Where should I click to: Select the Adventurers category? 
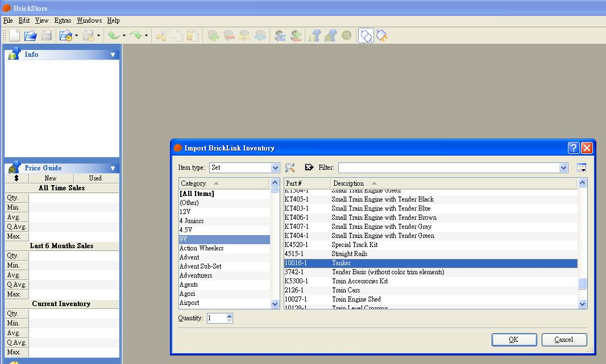click(x=224, y=275)
